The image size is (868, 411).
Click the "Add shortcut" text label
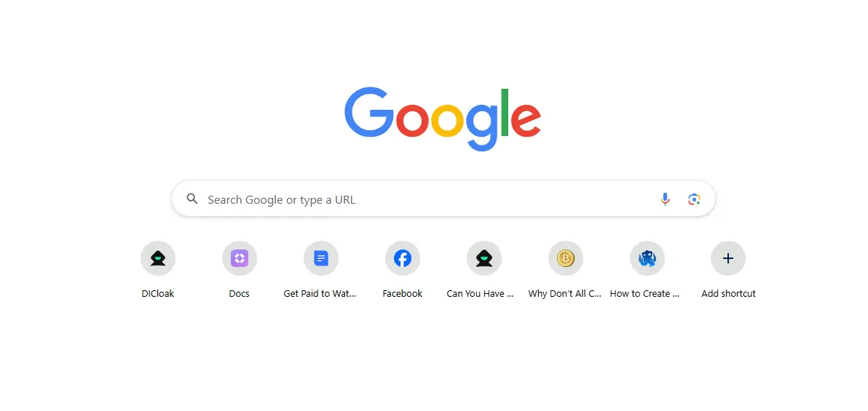point(728,294)
